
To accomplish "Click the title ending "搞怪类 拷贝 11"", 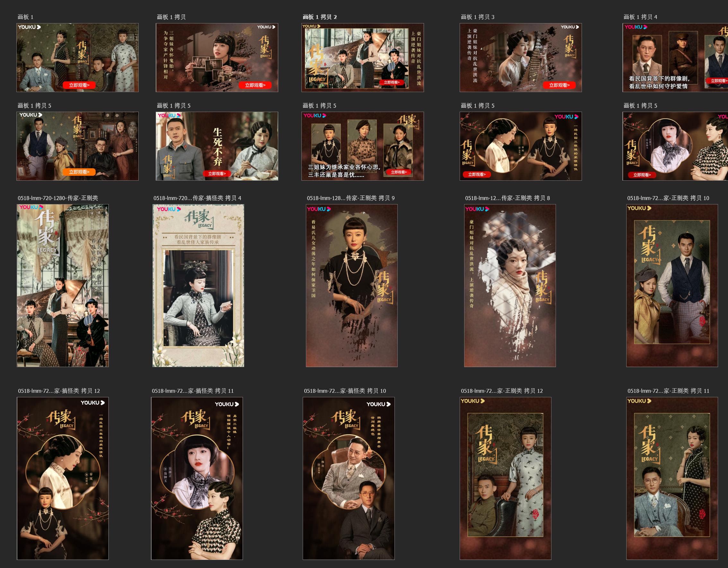I will click(193, 391).
